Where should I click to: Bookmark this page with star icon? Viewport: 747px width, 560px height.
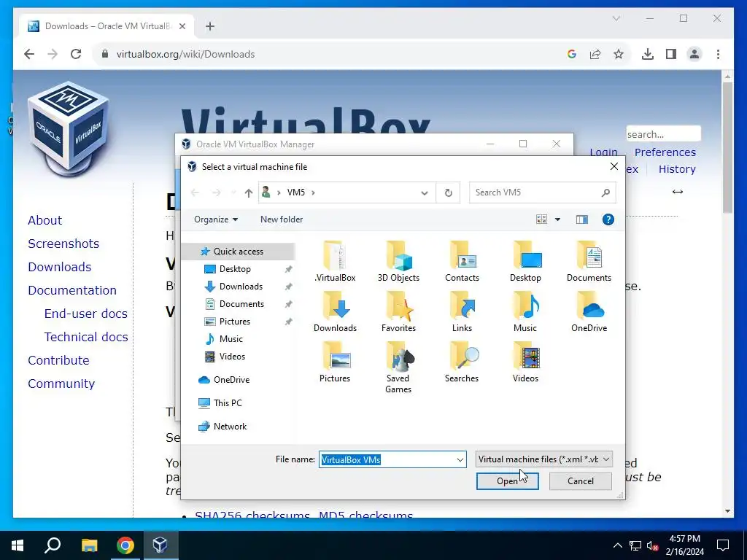tap(619, 54)
